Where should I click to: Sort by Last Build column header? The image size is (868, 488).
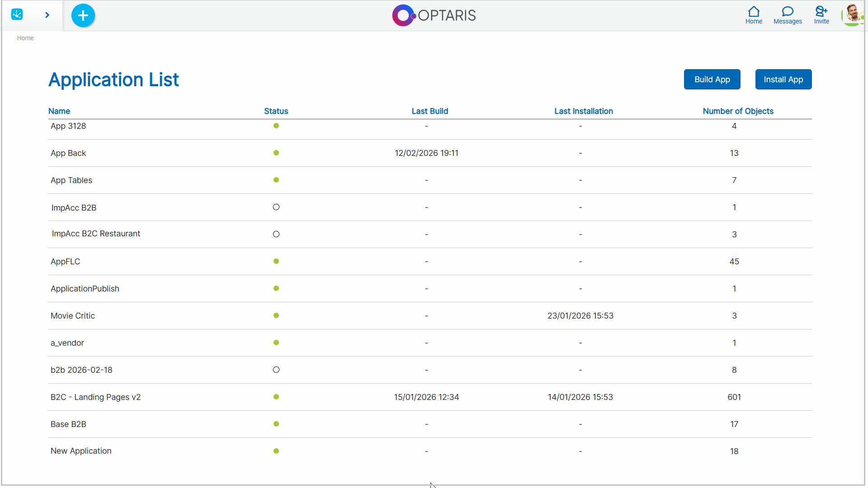tap(429, 111)
